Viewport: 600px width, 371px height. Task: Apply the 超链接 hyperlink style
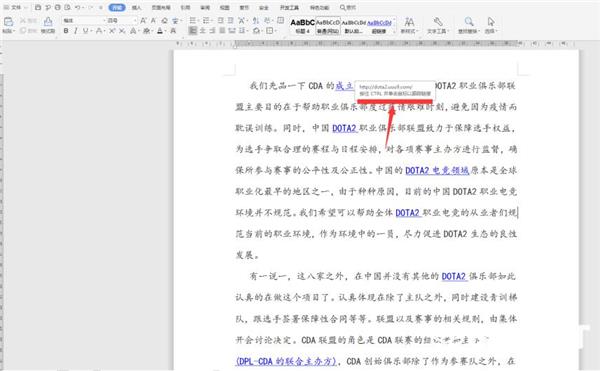pyautogui.click(x=379, y=26)
